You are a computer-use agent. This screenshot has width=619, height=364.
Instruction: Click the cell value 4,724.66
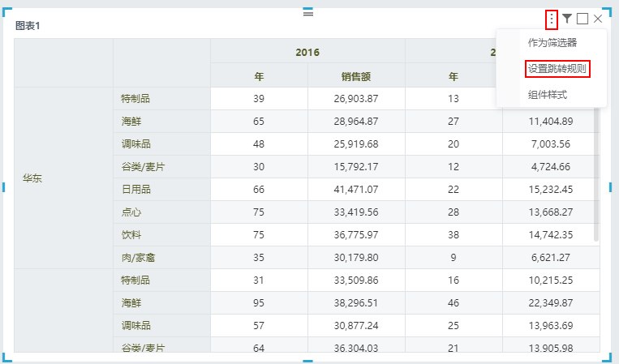[551, 167]
